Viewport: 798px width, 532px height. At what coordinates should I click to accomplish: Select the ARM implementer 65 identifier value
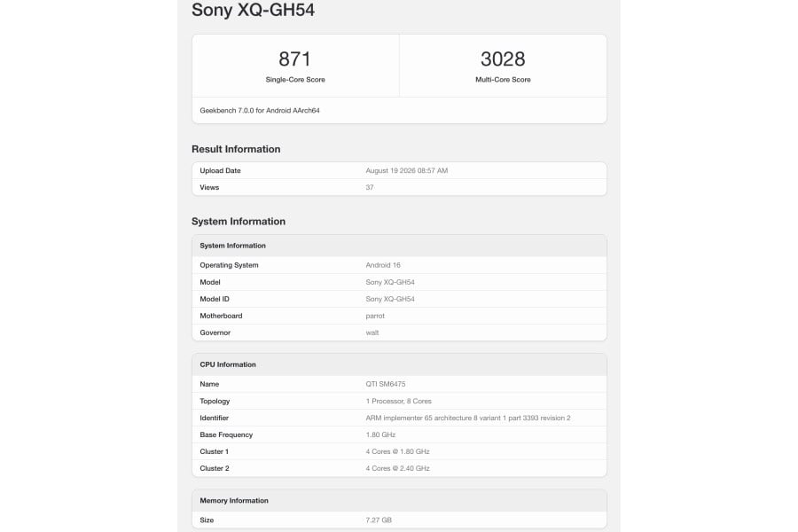coord(467,418)
